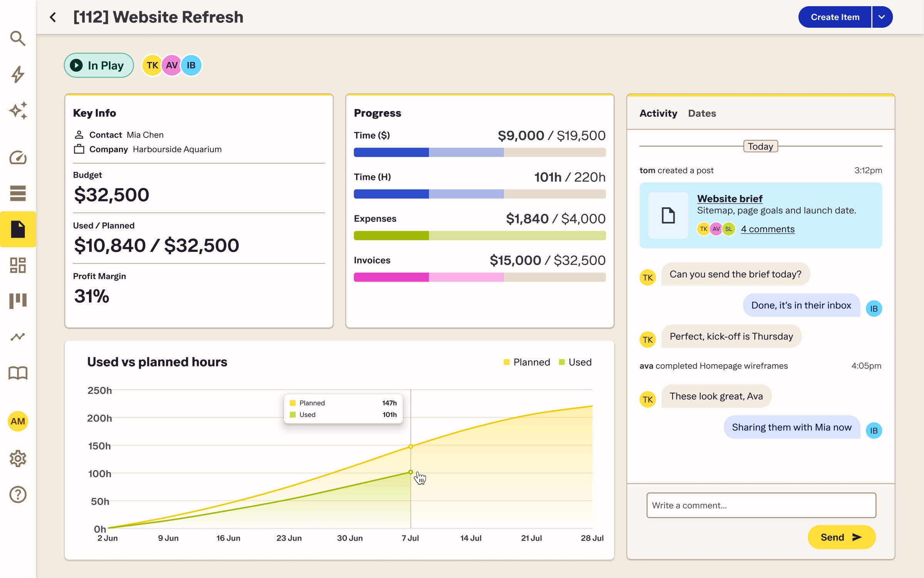Image resolution: width=924 pixels, height=578 pixels.
Task: Click the Website brief document icon
Action: tap(668, 215)
